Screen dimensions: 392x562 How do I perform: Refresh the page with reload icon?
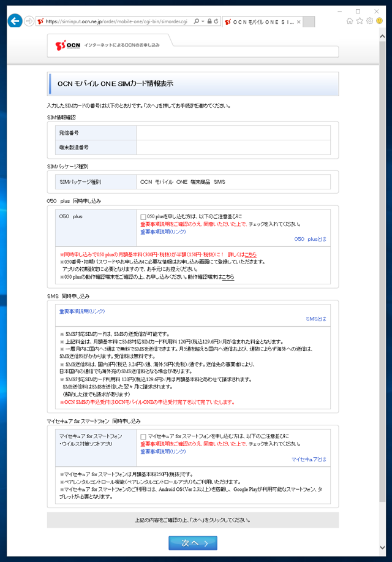(x=216, y=21)
